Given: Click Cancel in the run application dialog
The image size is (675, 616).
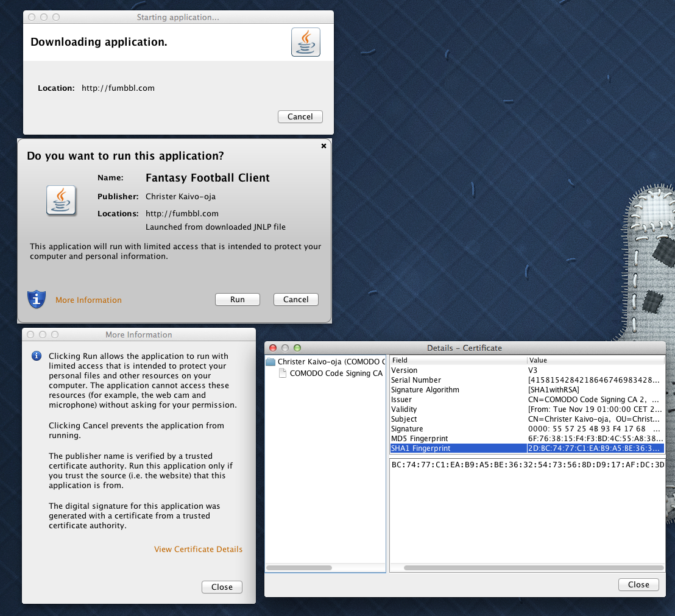Looking at the screenshot, I should [x=295, y=300].
